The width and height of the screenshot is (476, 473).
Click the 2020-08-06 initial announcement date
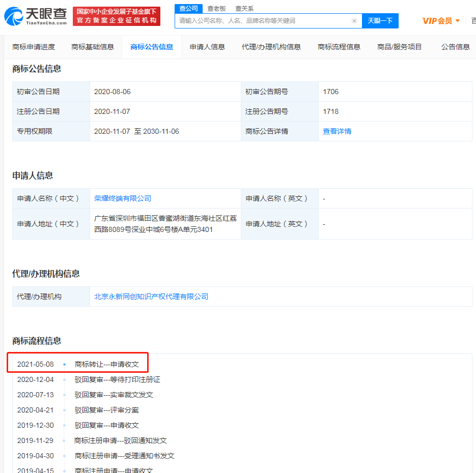tap(113, 92)
